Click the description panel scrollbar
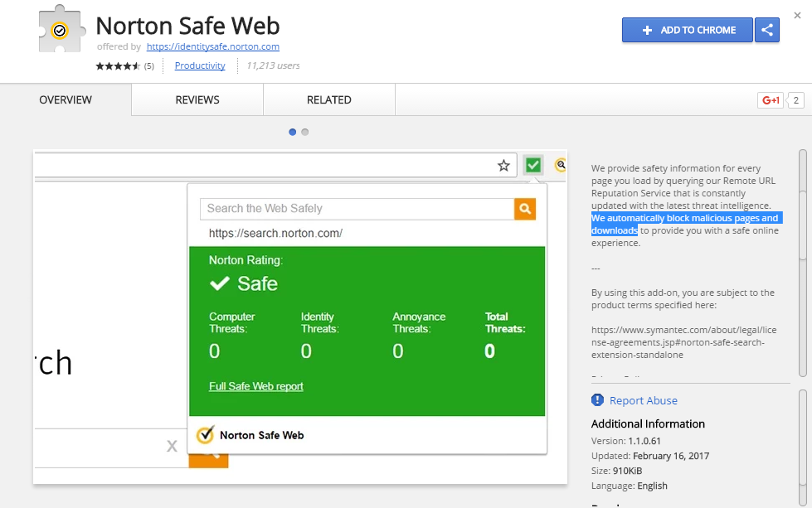Image resolution: width=812 pixels, height=508 pixels. click(802, 261)
